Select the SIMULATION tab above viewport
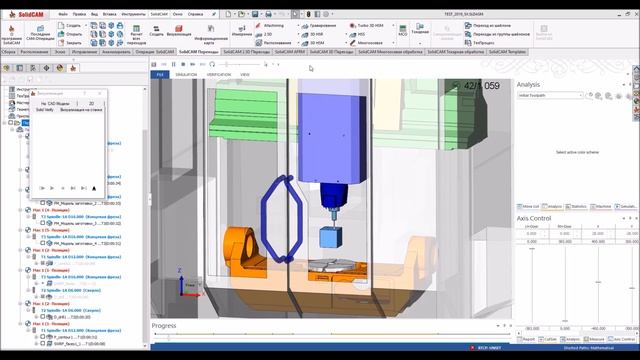This screenshot has width=640, height=360. pos(186,75)
